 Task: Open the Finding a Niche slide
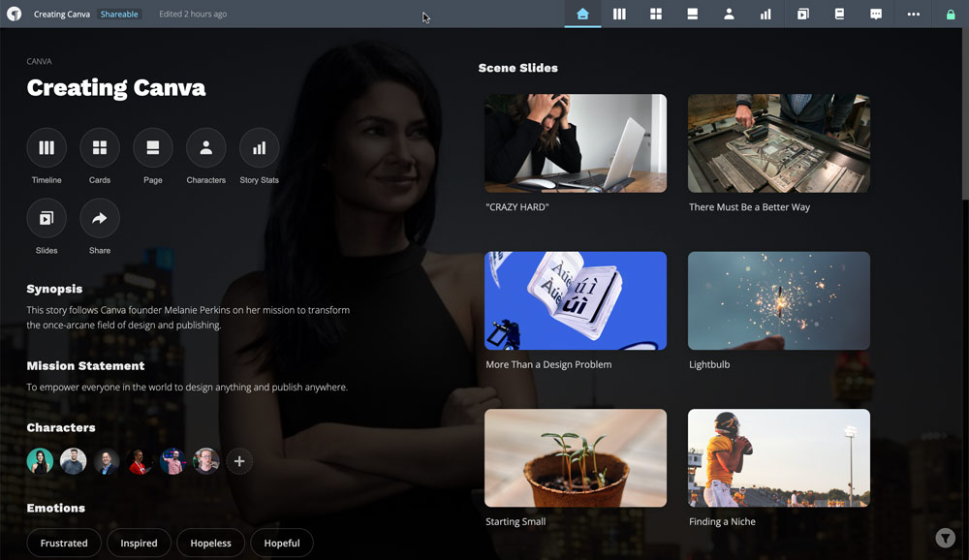[779, 458]
